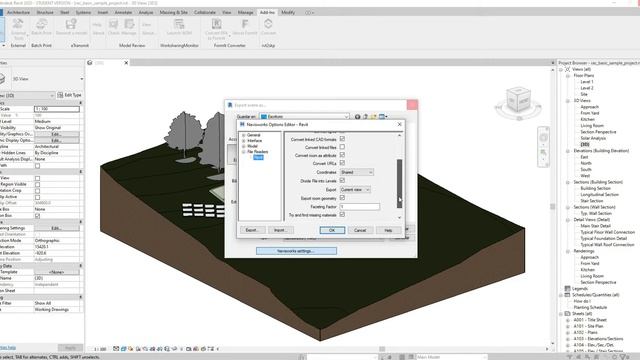Collapse the Renderings node in Project Browser

[568, 251]
